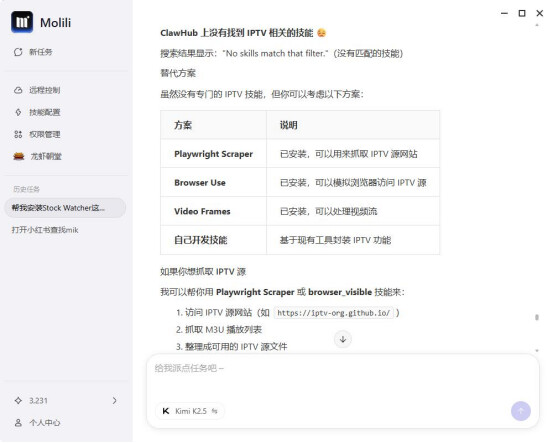The width and height of the screenshot is (553, 443).
Task: Select history task 帮我安装Stock Watcher
Action: tap(65, 208)
